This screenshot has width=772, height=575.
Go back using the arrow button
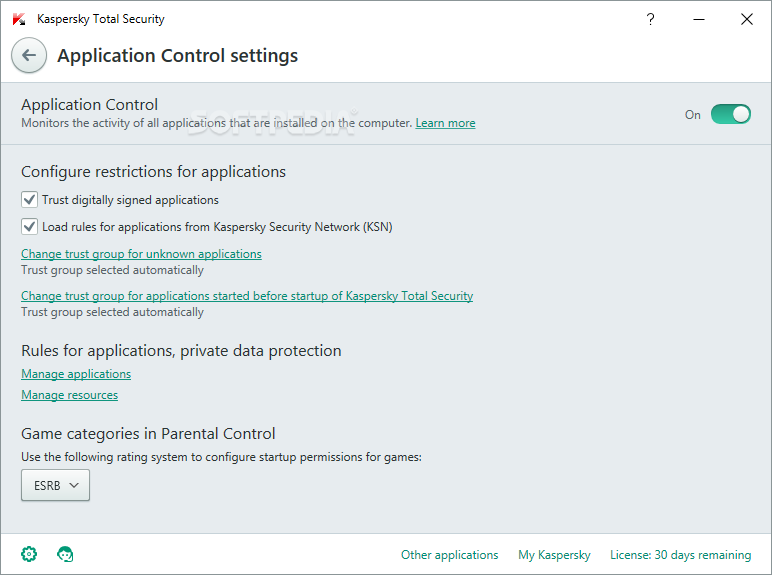click(x=29, y=55)
